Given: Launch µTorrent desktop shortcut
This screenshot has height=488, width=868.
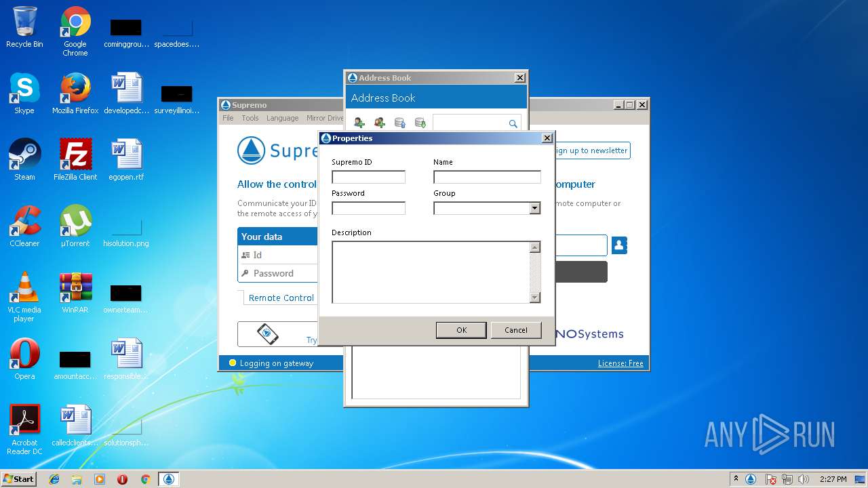Looking at the screenshot, I should [75, 226].
